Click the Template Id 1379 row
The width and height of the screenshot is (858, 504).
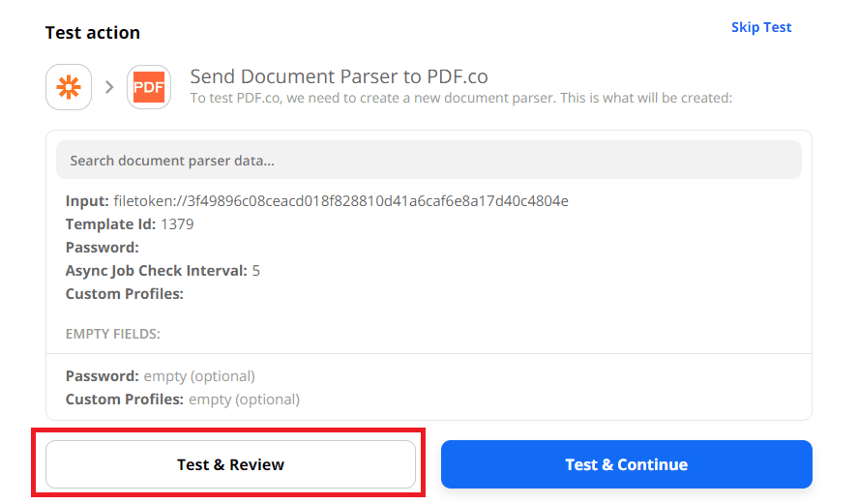(x=130, y=224)
